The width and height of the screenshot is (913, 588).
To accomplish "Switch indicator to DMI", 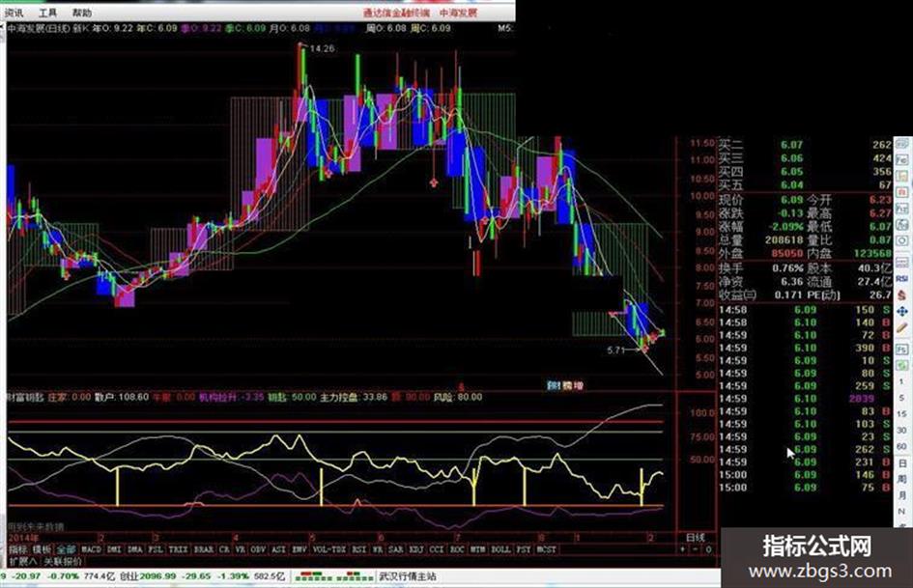I will 114,549.
